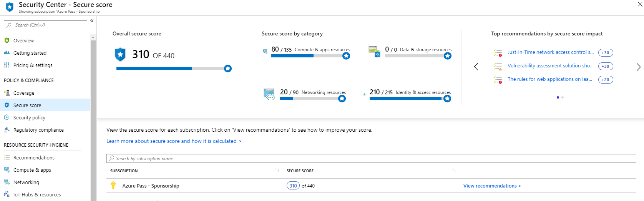Viewport: 644px width, 201px height.
Task: Click the yellow key subscription icon
Action: tap(113, 186)
